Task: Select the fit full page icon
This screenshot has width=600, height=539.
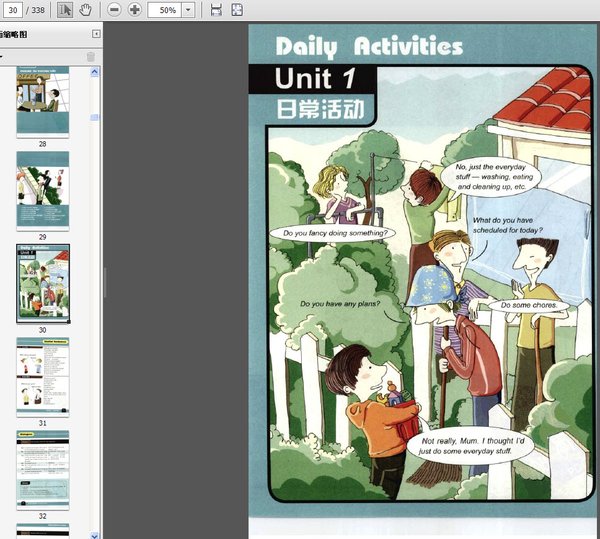Action: pos(237,10)
